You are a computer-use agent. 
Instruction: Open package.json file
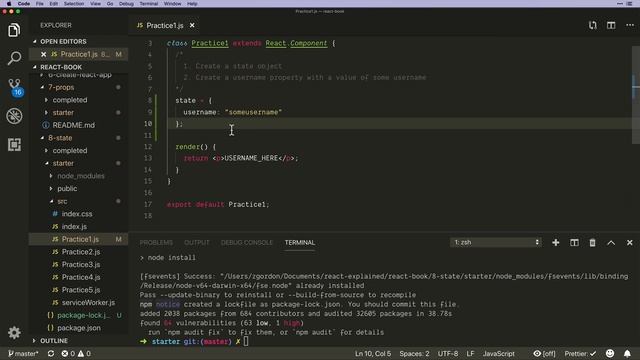click(79, 328)
